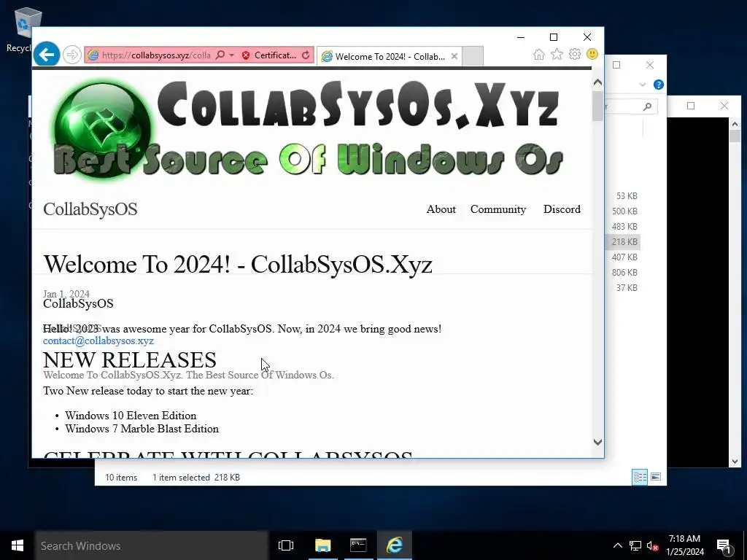Click the smiley feedback icon

[x=592, y=54]
